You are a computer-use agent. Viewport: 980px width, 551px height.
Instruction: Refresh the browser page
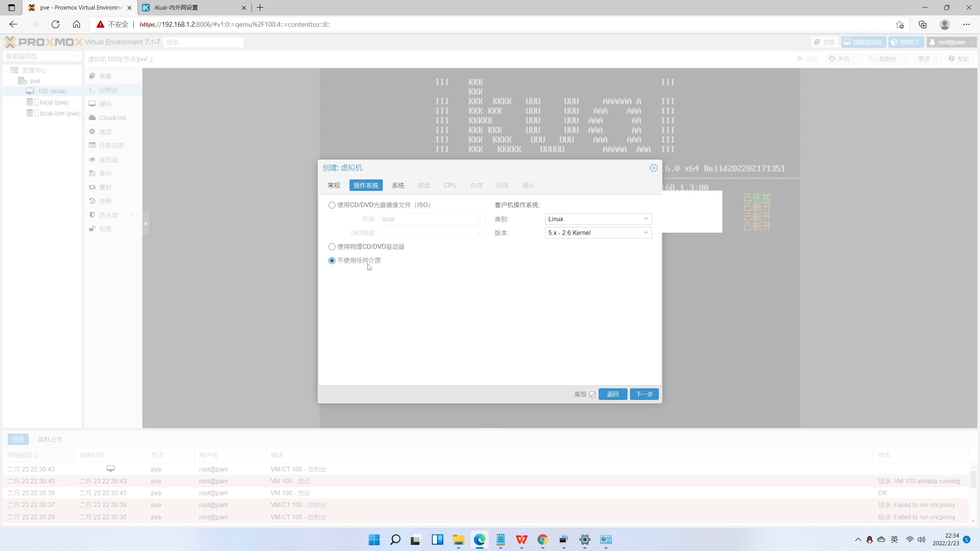coord(56,24)
